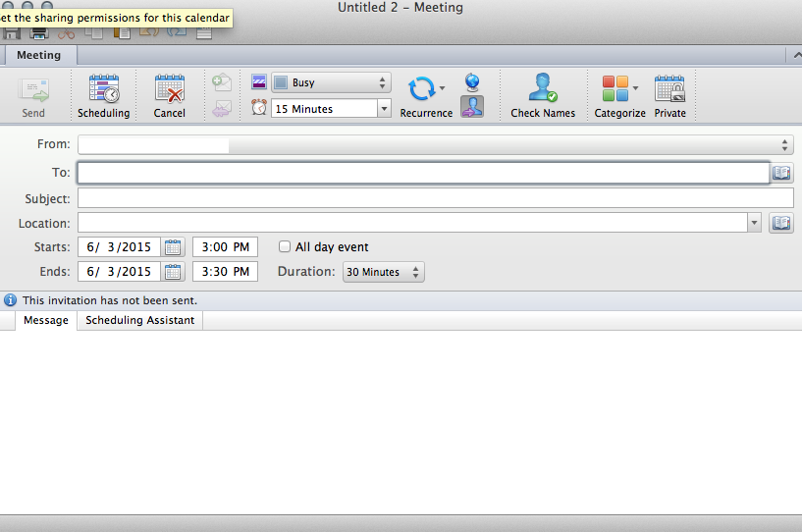Click the printer icon in top toolbar
The height and width of the screenshot is (532, 802).
[x=39, y=33]
